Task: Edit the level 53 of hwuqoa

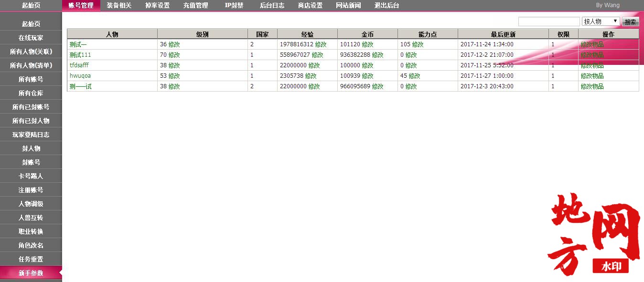Action: 174,76
